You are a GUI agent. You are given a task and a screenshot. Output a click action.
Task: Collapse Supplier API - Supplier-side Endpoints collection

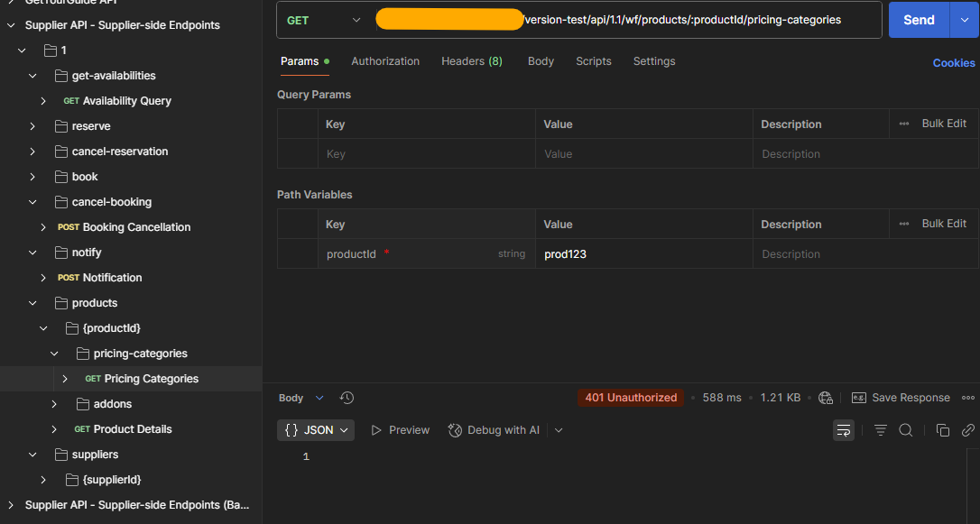tap(11, 25)
